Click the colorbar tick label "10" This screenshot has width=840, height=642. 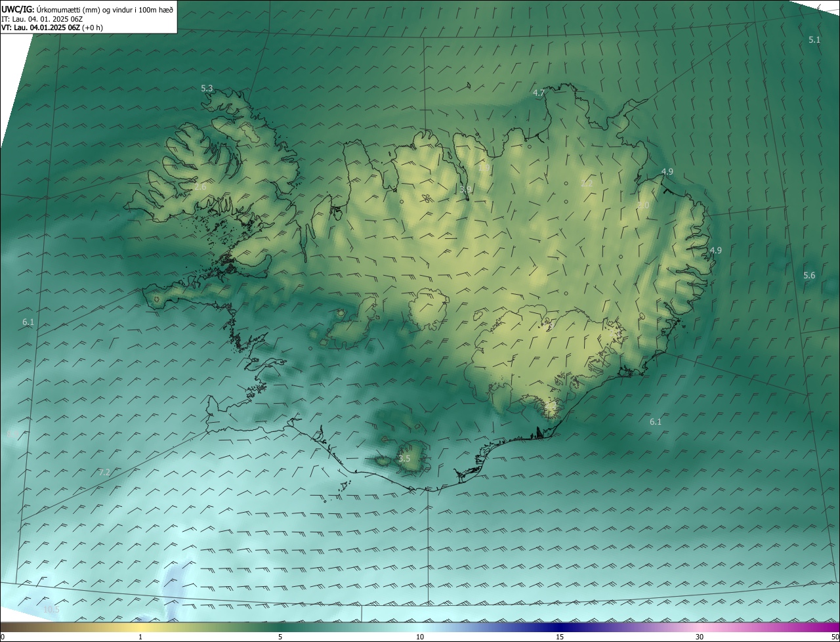420,637
